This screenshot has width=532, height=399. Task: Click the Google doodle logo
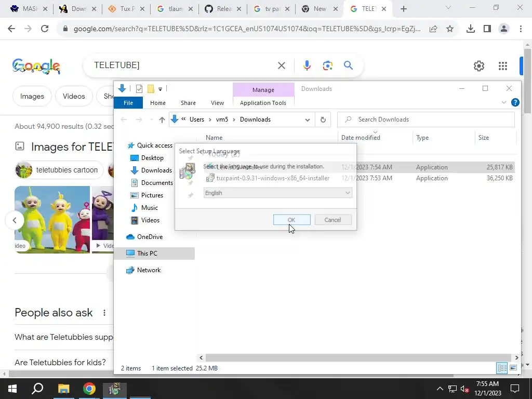[x=36, y=66]
